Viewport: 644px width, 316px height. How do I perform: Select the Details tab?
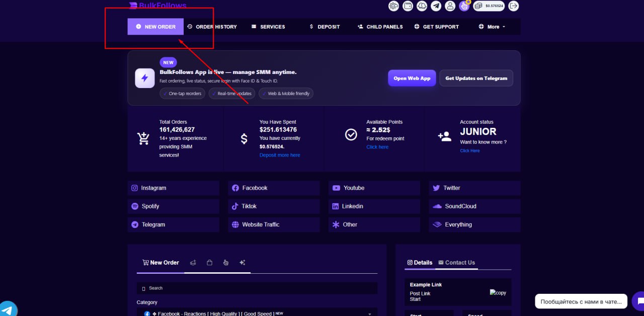[x=420, y=263]
